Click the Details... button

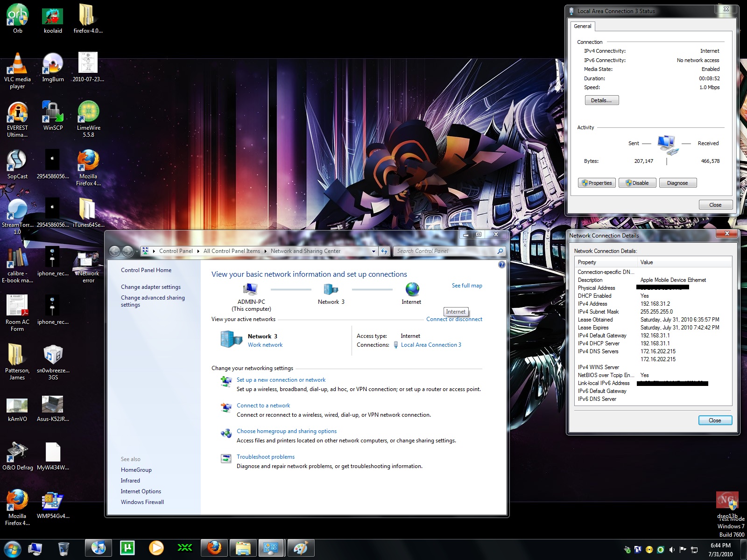click(601, 100)
